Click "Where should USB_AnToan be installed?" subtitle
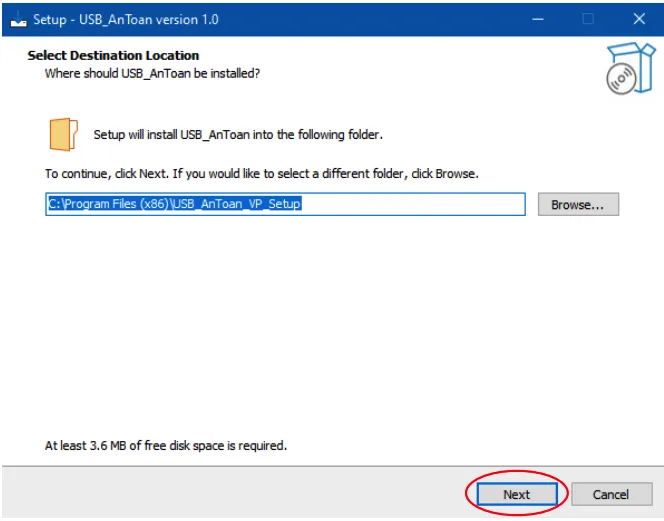 pos(152,74)
